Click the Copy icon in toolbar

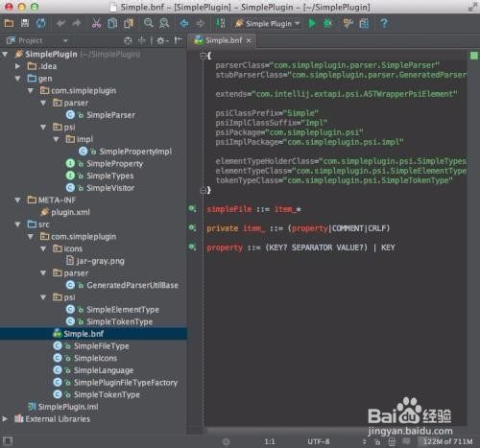point(112,23)
